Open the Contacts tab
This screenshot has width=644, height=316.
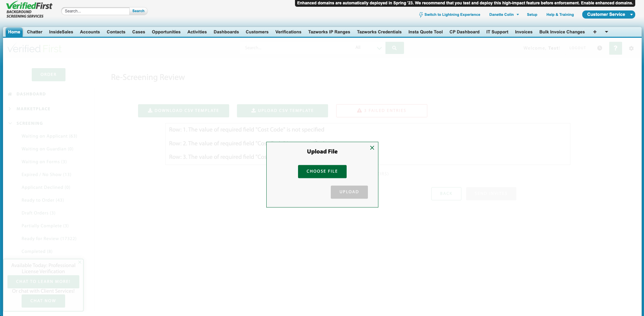click(116, 32)
